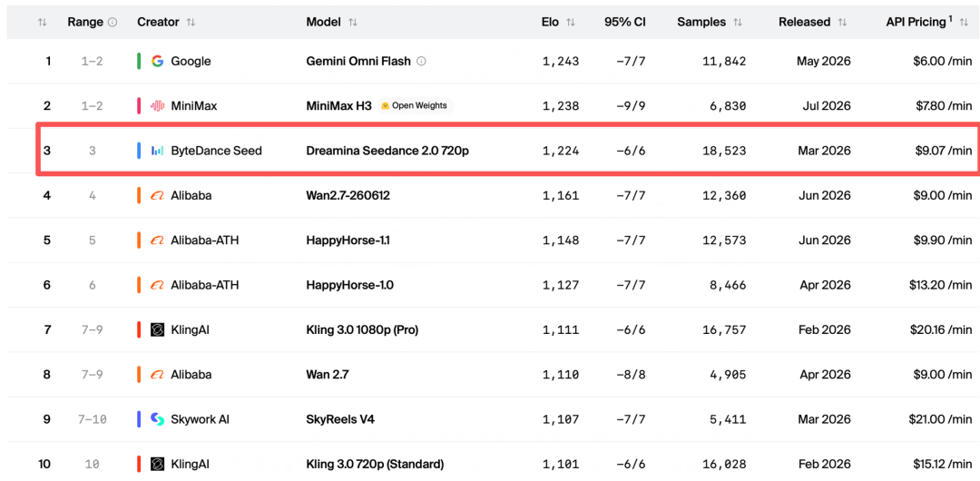Click the KlingAI logo in row 7
The height and width of the screenshot is (481, 980).
click(158, 329)
